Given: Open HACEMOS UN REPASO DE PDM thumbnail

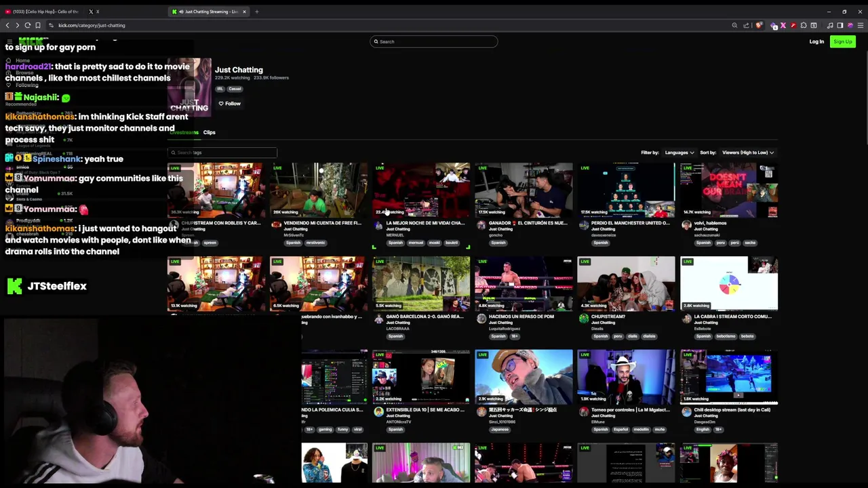Looking at the screenshot, I should (x=524, y=283).
